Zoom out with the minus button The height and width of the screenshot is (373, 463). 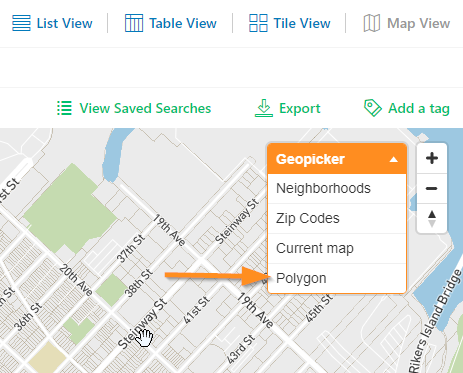(432, 189)
